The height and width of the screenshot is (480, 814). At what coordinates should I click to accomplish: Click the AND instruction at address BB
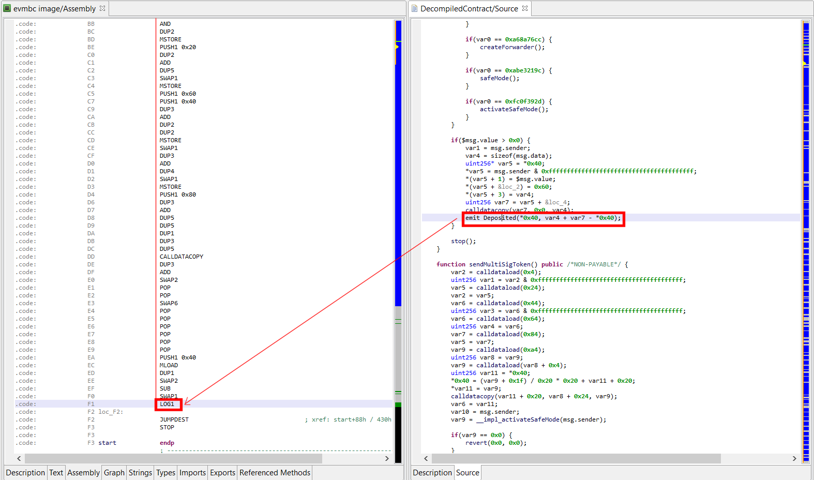point(165,24)
